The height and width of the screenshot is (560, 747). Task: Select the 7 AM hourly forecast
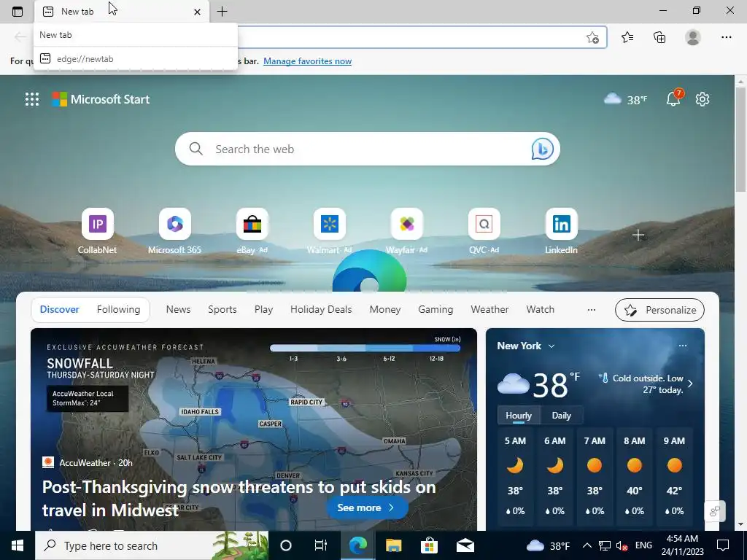(x=595, y=476)
